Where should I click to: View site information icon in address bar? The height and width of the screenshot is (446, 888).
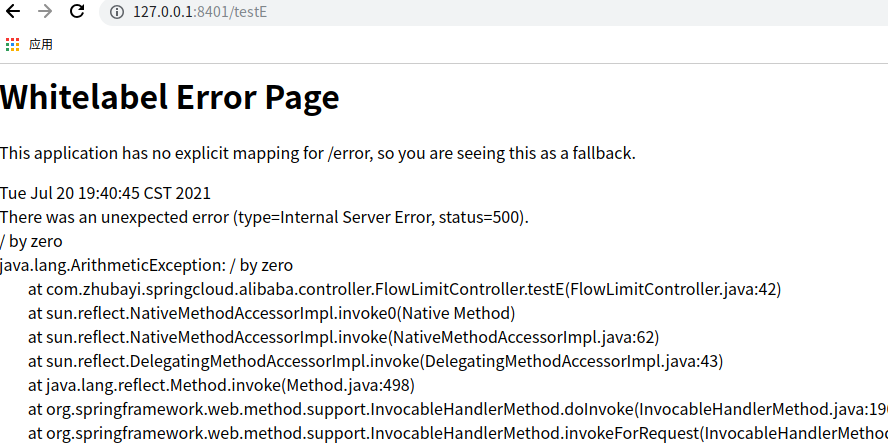[x=117, y=12]
